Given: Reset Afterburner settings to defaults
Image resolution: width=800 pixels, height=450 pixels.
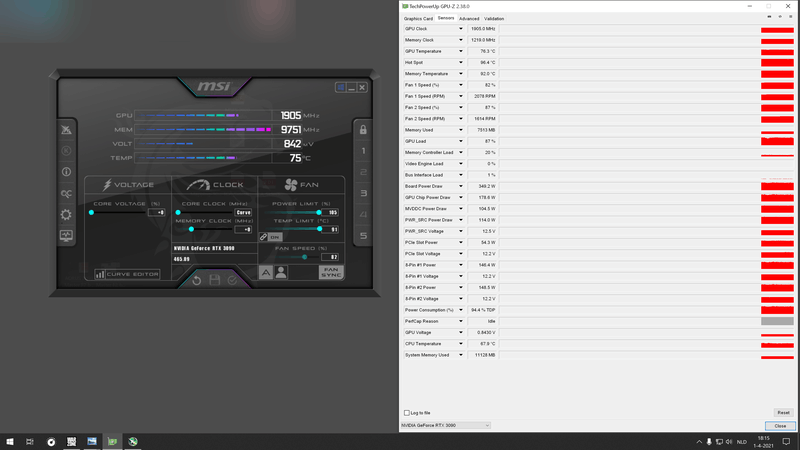Looking at the screenshot, I should (x=196, y=280).
